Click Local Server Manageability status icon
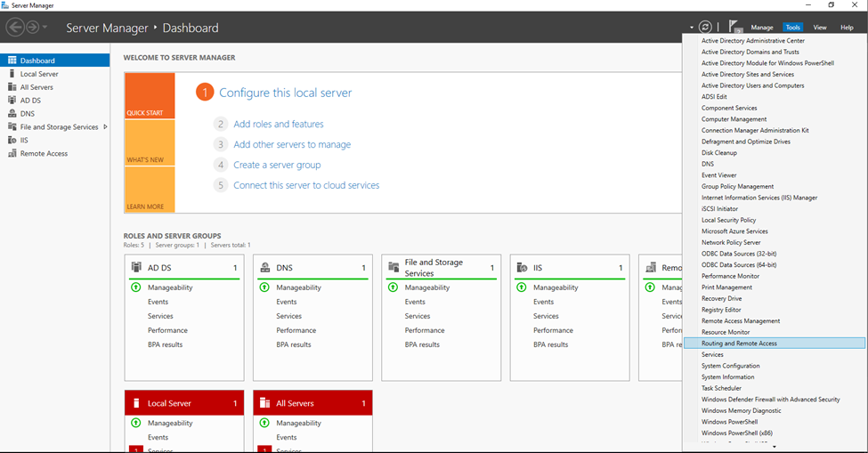The height and width of the screenshot is (453, 868). (x=135, y=423)
